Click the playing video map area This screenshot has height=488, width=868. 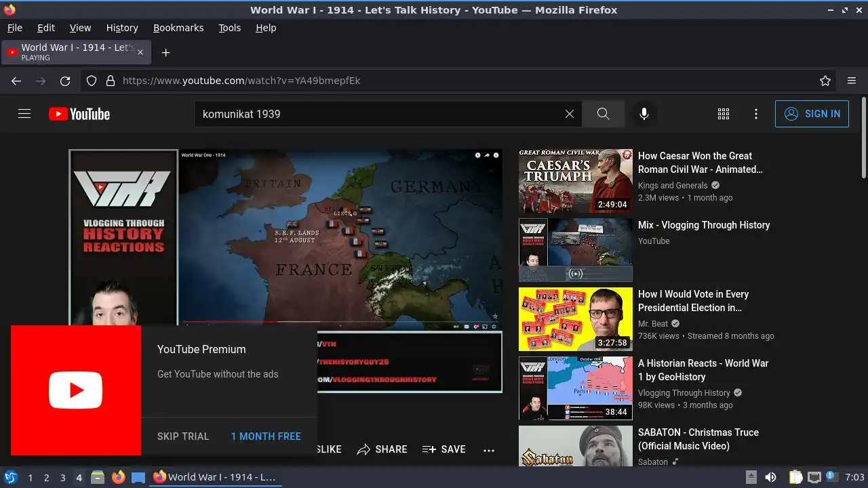point(339,241)
